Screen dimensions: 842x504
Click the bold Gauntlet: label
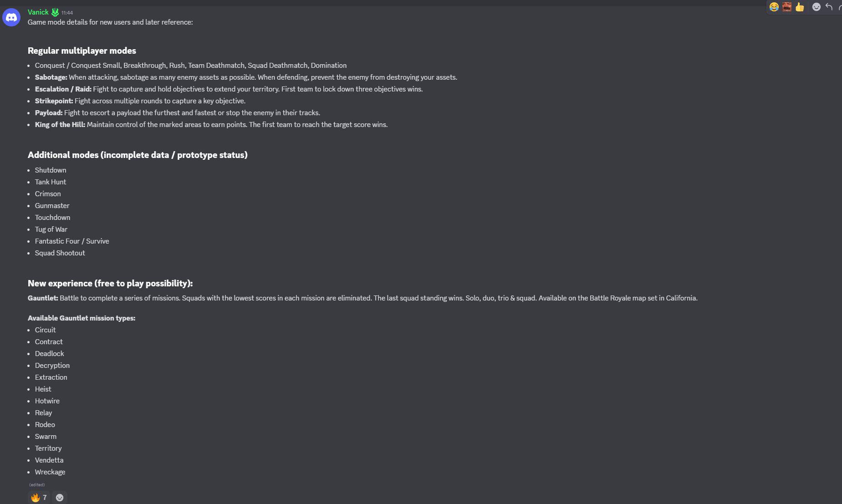click(x=43, y=298)
